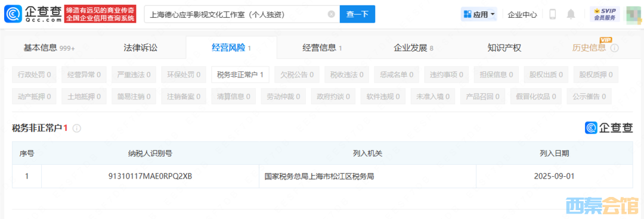The width and height of the screenshot is (644, 219).
Task: Select 惩戒名单 0 filter
Action: tap(397, 74)
